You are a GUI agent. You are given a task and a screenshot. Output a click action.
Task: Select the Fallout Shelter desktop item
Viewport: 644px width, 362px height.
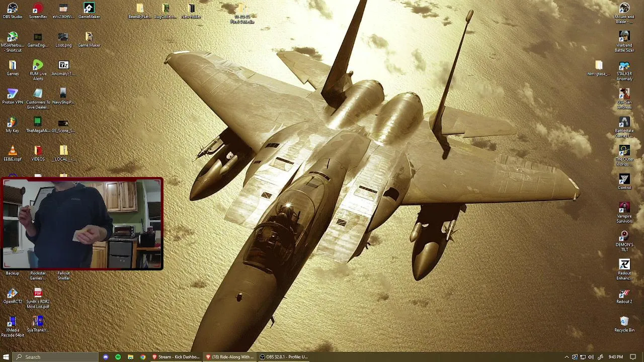(63, 276)
